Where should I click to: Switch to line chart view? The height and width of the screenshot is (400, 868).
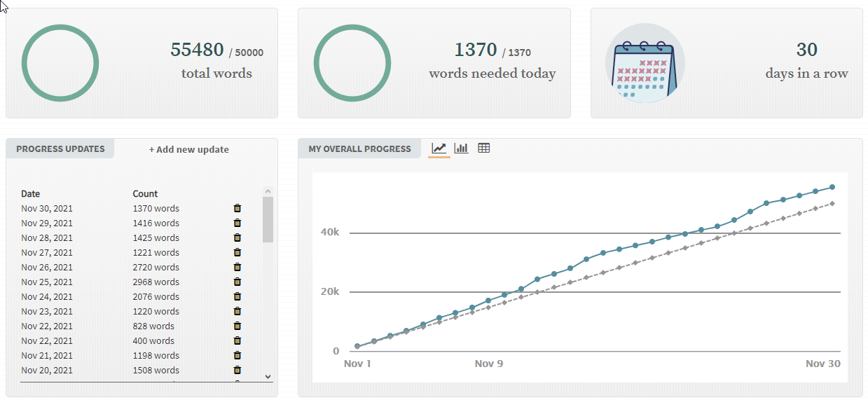pos(439,148)
